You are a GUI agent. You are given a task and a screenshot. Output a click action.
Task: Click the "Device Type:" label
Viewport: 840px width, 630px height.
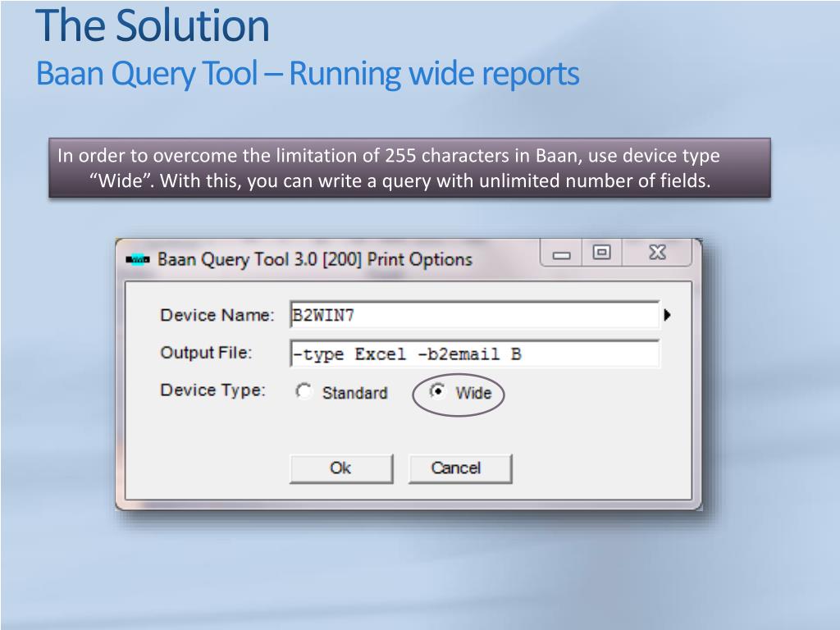coord(212,390)
